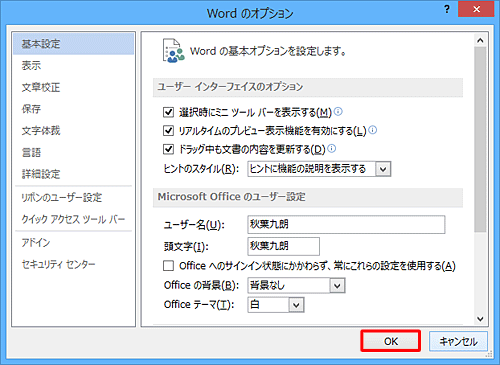Click the キャンセル button
This screenshot has height=365, width=500.
(x=458, y=341)
